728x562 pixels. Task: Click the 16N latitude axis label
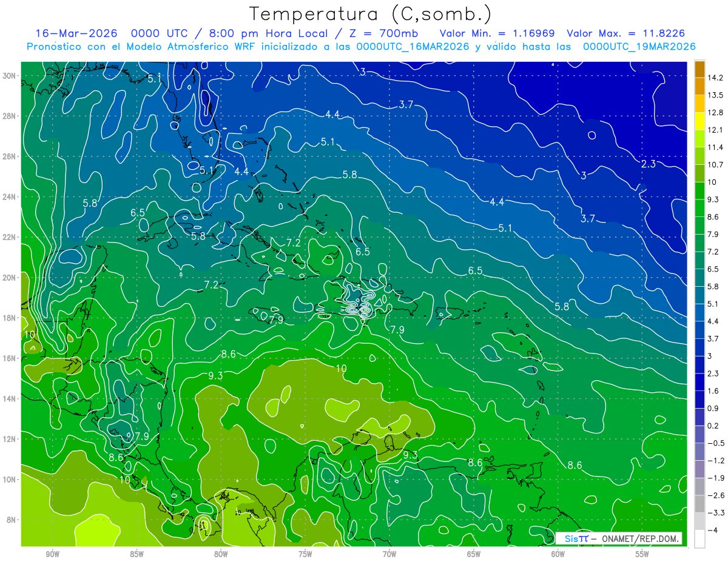tap(10, 358)
